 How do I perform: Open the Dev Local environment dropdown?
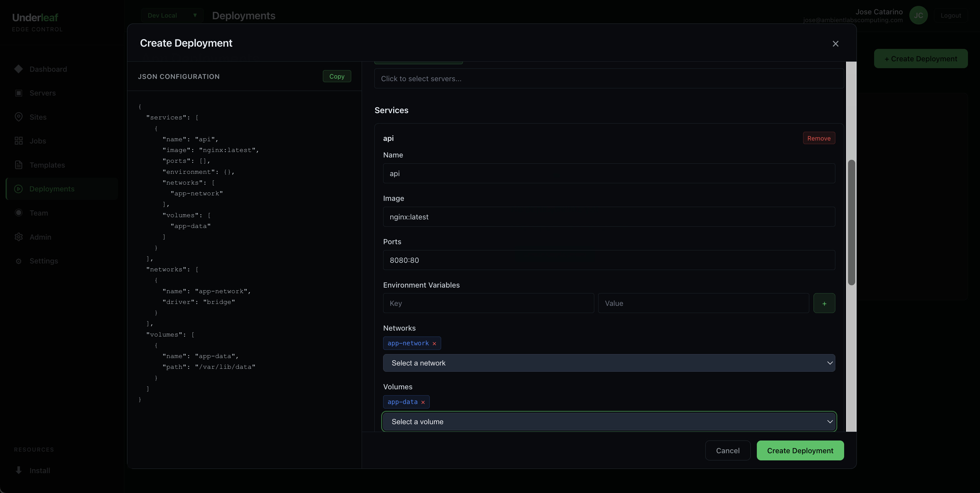tap(172, 15)
